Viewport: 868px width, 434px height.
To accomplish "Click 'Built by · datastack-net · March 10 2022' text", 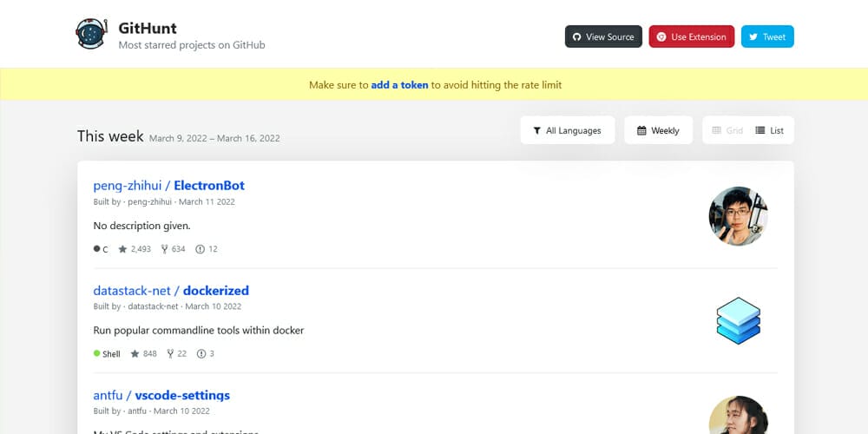I will click(x=168, y=306).
